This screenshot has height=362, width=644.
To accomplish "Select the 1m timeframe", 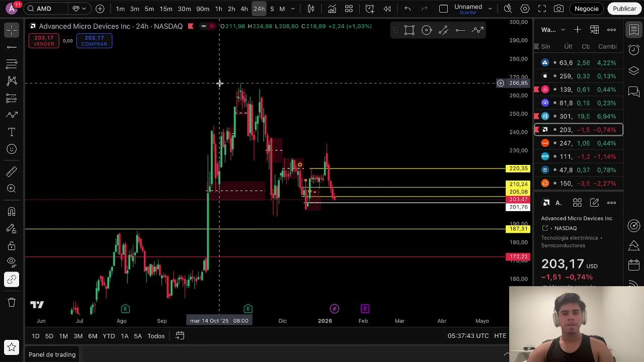I will pyautogui.click(x=120, y=9).
